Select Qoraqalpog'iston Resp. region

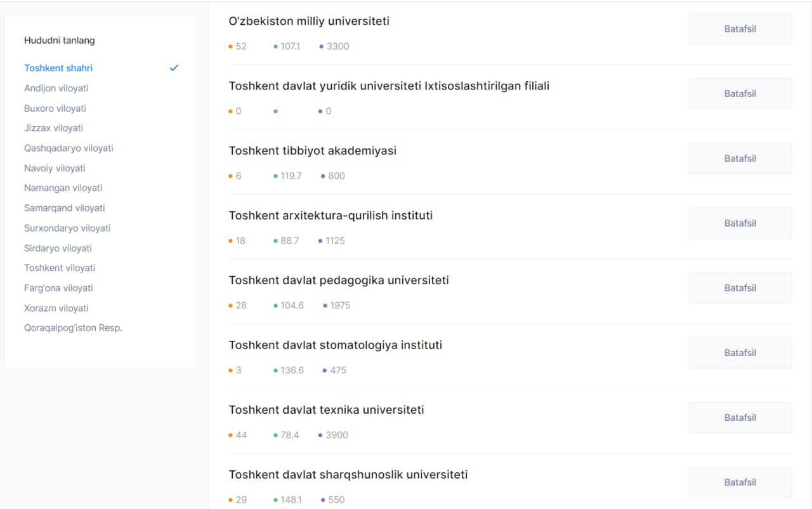(73, 328)
